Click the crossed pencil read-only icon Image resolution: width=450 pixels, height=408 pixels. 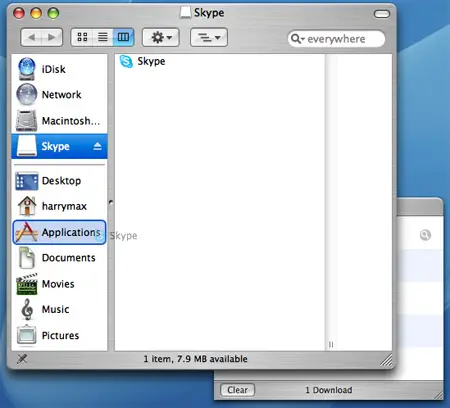pos(22,359)
